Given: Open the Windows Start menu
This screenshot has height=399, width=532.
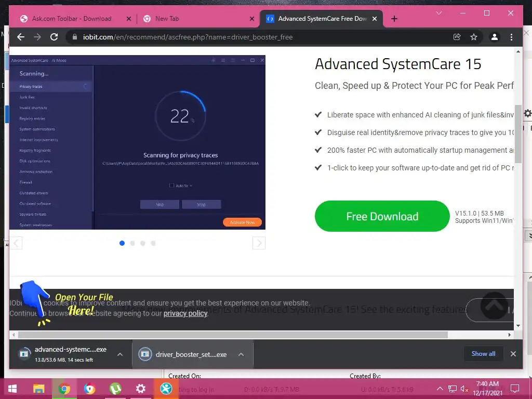Looking at the screenshot, I should [x=12, y=389].
